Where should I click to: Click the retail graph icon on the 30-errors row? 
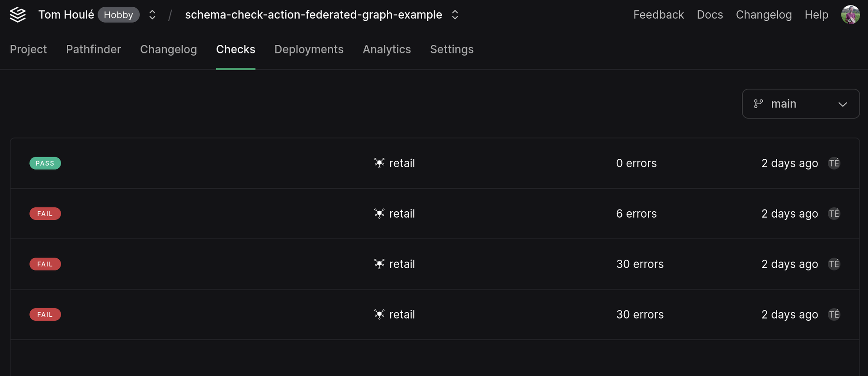click(x=380, y=264)
